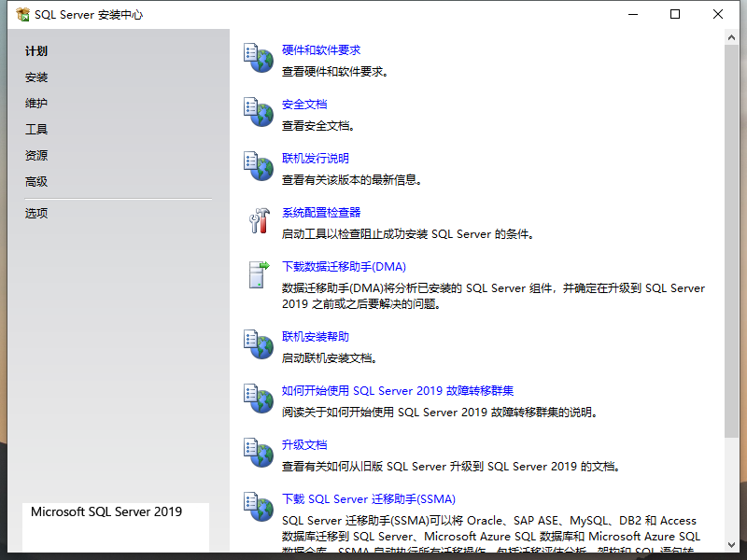The image size is (747, 560).
Task: Switch to the 高级 page
Action: (x=36, y=181)
